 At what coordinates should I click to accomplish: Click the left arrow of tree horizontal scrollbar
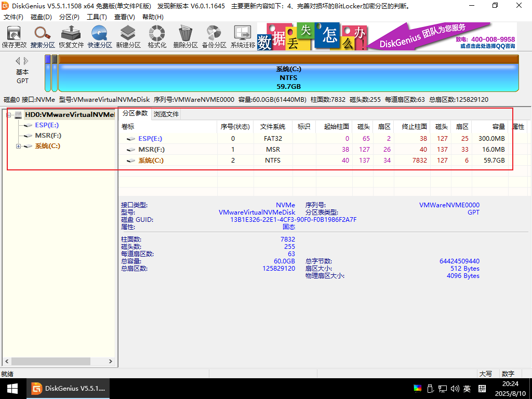point(7,362)
